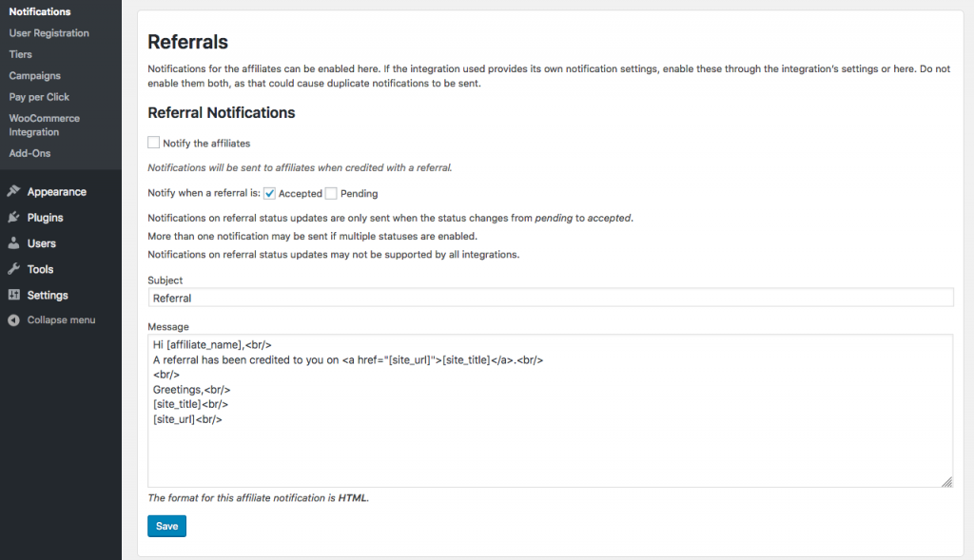
Task: Click the Appearance paintbrush icon
Action: pyautogui.click(x=13, y=191)
